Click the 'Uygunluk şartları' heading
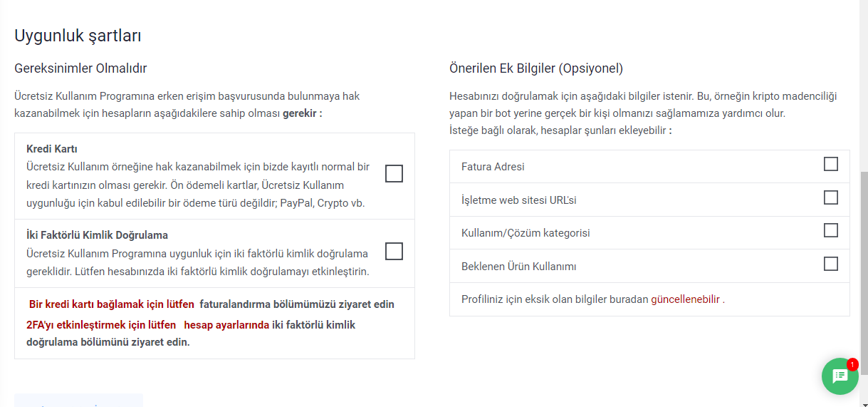The image size is (868, 407). coord(78,36)
